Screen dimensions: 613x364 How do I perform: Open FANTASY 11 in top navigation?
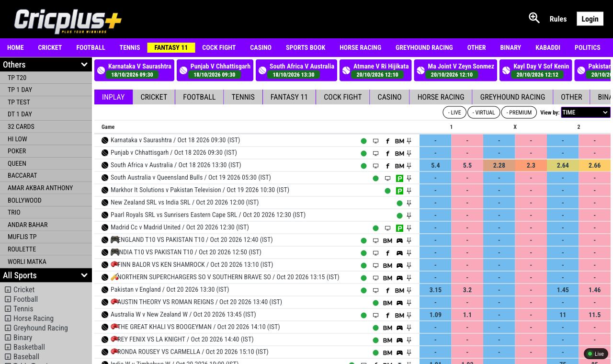coord(171,47)
